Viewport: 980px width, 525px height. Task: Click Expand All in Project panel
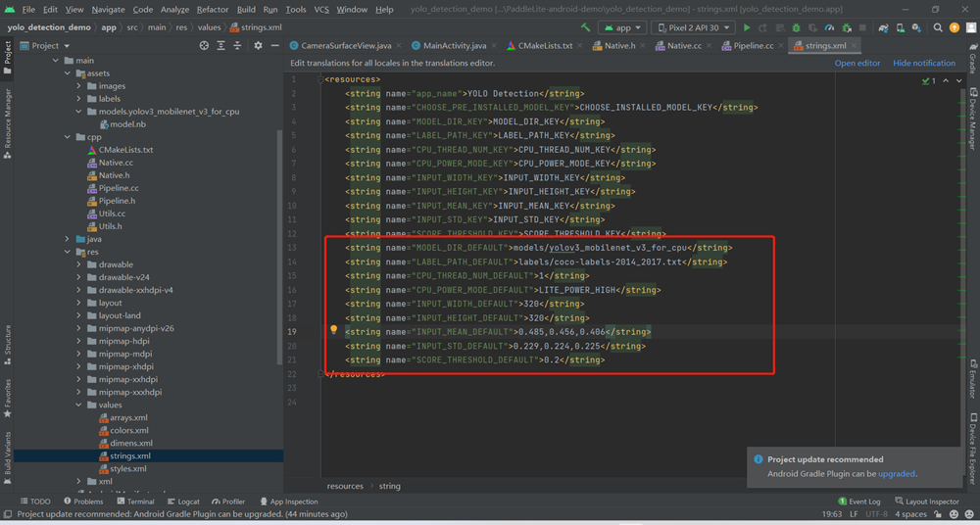point(220,46)
